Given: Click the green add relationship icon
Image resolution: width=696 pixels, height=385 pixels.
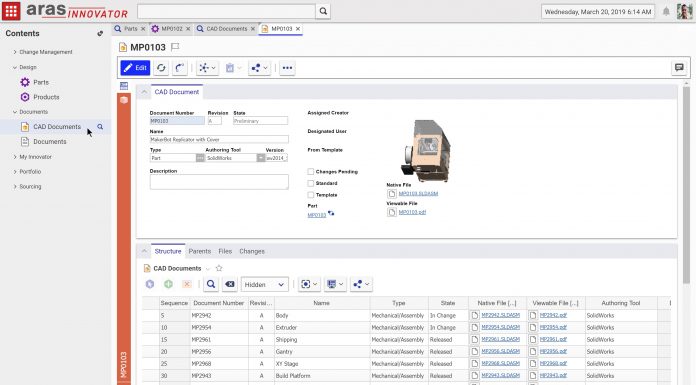Looking at the screenshot, I should pyautogui.click(x=168, y=284).
